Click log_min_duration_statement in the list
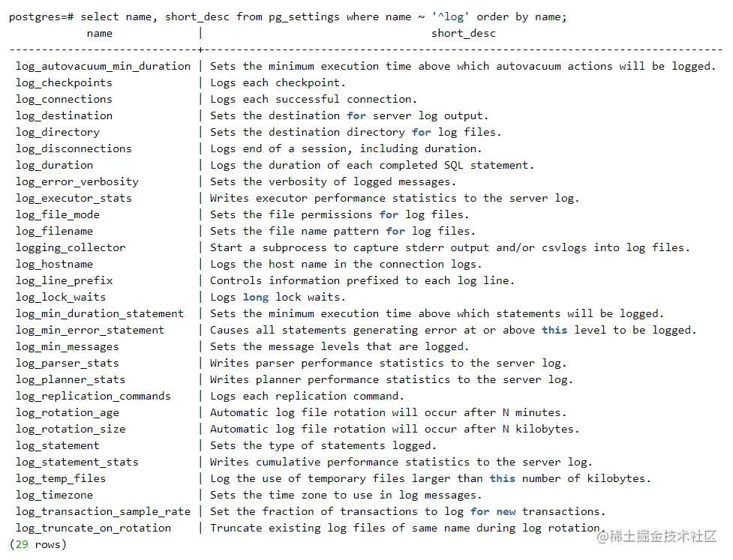 [x=100, y=313]
